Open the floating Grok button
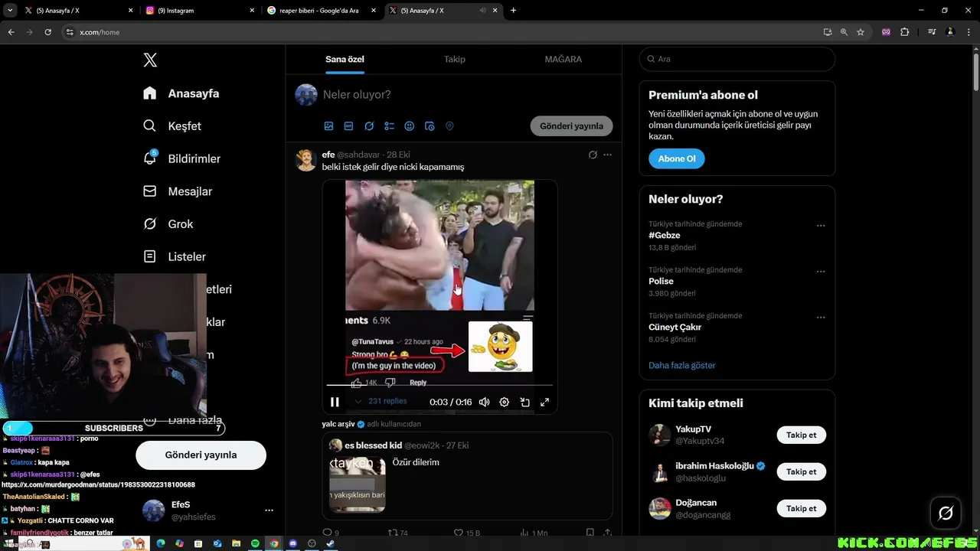Image resolution: width=980 pixels, height=551 pixels. click(946, 514)
